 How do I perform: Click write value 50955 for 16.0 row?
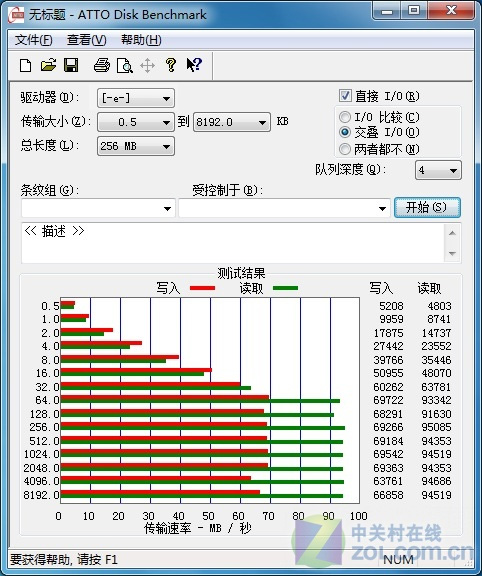(x=388, y=373)
